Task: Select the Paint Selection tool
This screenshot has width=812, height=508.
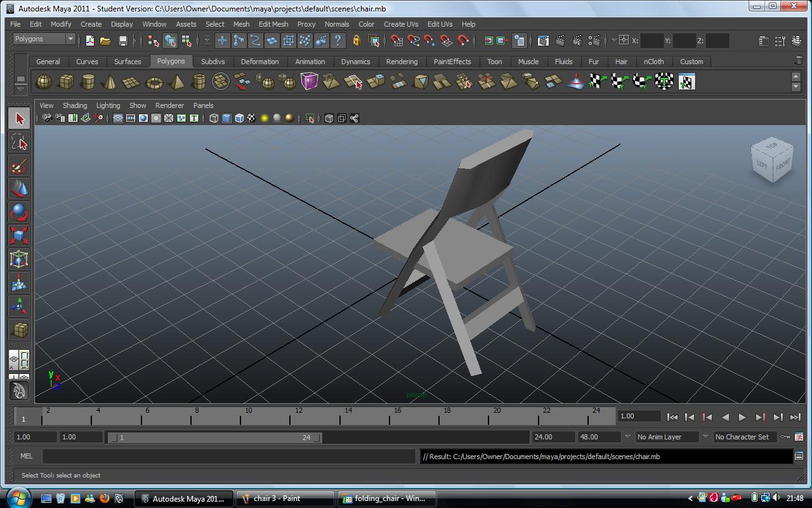Action: pyautogui.click(x=19, y=166)
